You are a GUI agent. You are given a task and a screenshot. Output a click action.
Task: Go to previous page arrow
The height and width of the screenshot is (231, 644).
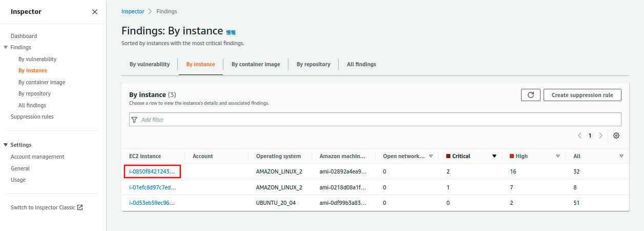click(579, 136)
